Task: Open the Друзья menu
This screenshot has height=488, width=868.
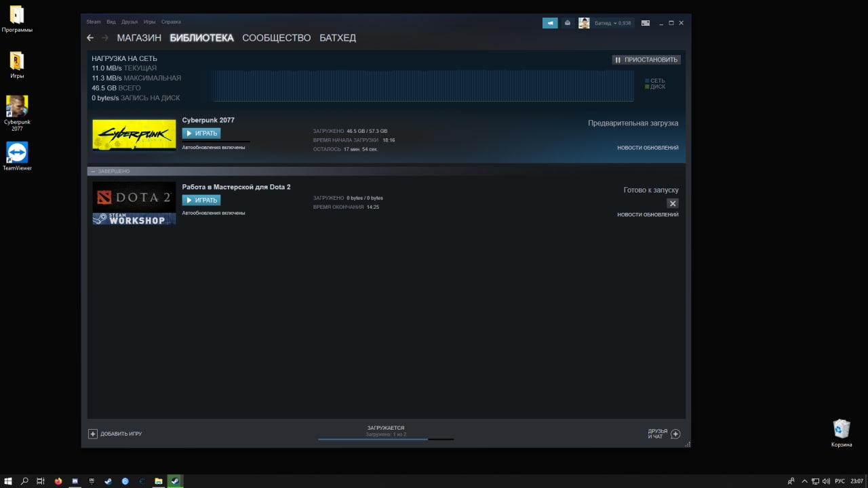Action: [x=130, y=22]
